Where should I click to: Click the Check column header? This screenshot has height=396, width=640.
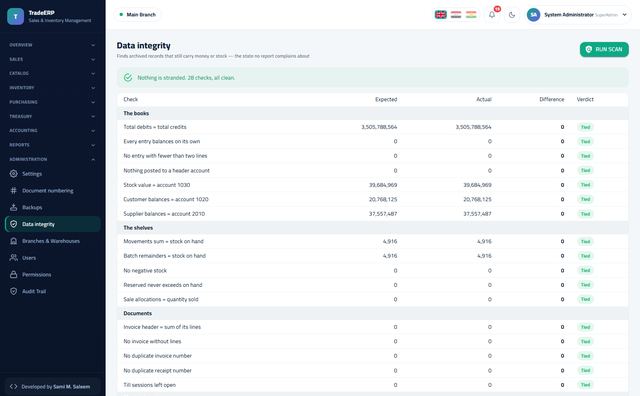click(x=131, y=99)
